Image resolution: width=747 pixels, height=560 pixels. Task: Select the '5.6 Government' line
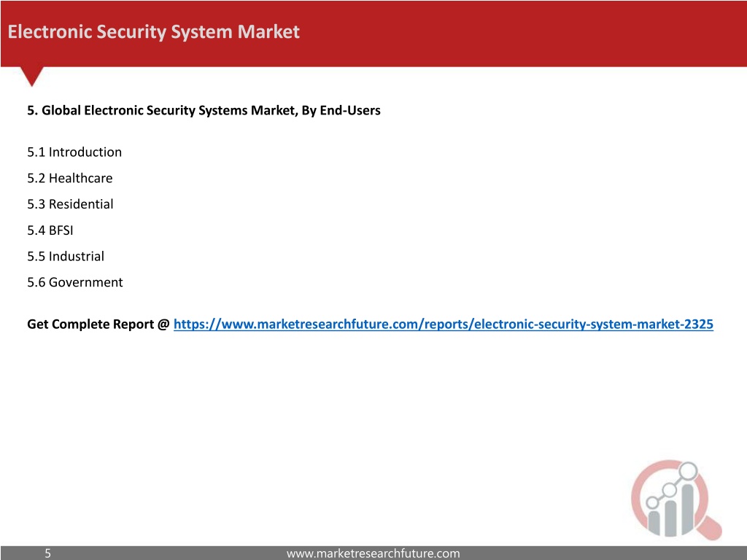tap(75, 282)
